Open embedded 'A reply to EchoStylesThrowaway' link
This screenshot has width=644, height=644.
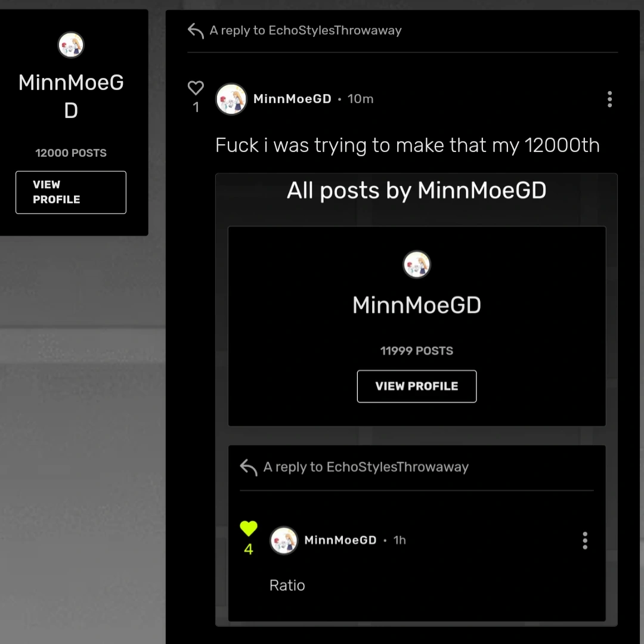(x=366, y=467)
